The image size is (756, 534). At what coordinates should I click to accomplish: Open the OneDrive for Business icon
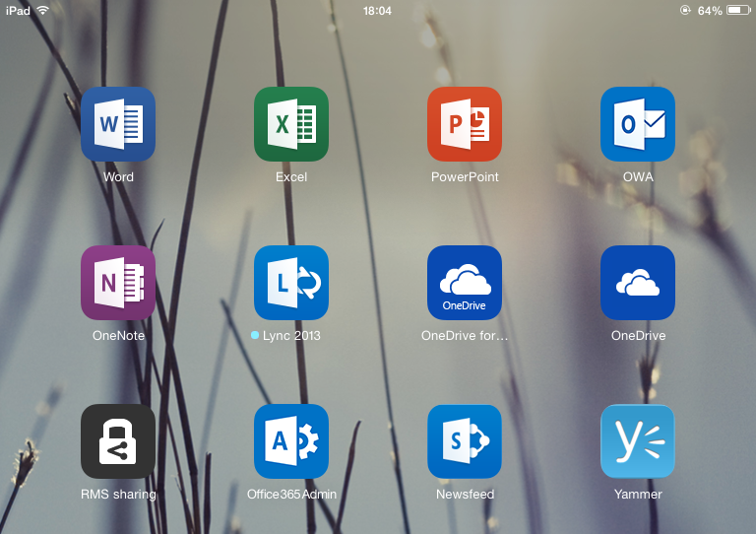(x=465, y=283)
